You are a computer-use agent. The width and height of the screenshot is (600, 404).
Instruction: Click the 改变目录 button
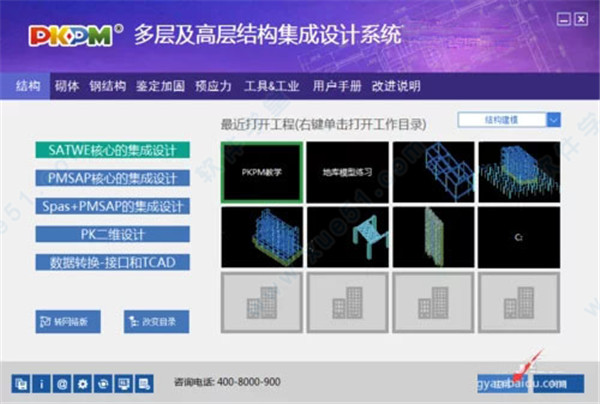pyautogui.click(x=156, y=322)
